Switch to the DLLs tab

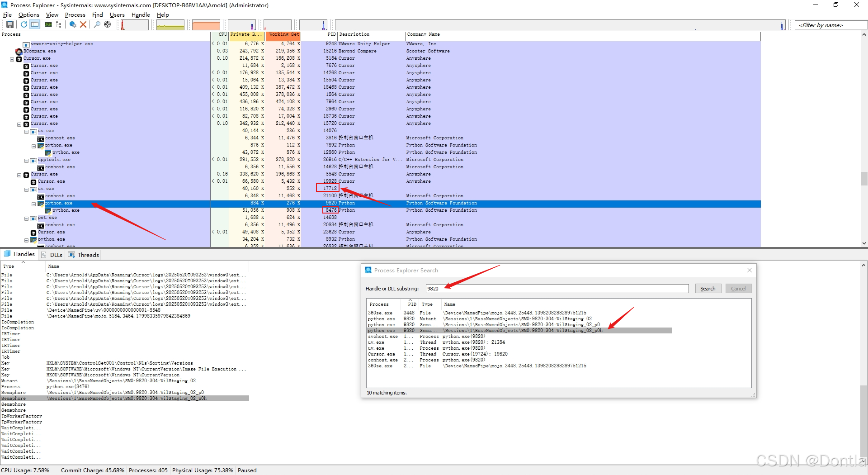point(52,255)
